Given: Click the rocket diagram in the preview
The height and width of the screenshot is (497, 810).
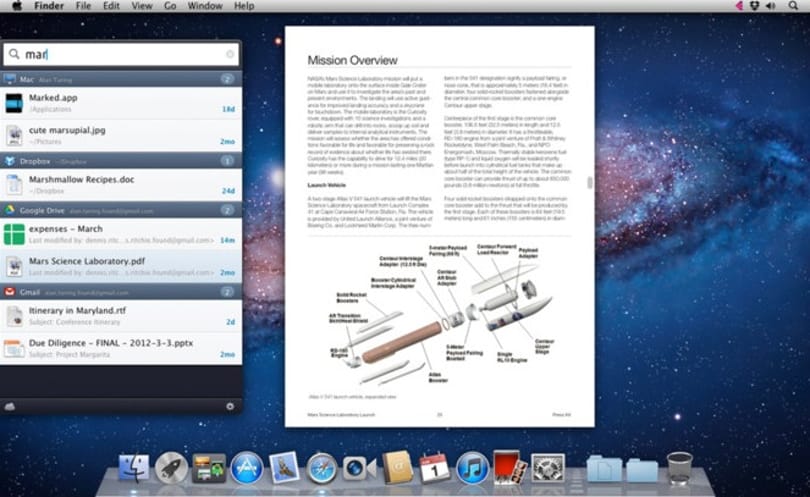Looking at the screenshot, I should point(442,314).
